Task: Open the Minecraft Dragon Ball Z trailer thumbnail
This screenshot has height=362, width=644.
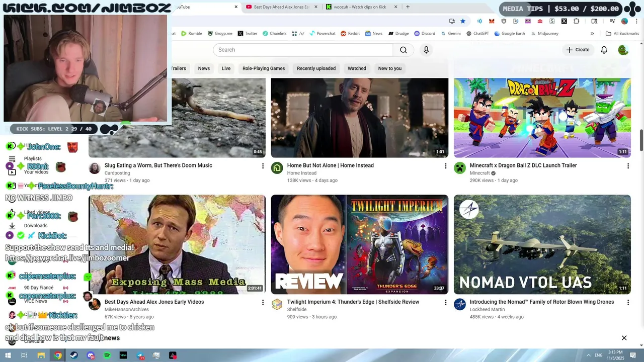Action: (x=542, y=118)
